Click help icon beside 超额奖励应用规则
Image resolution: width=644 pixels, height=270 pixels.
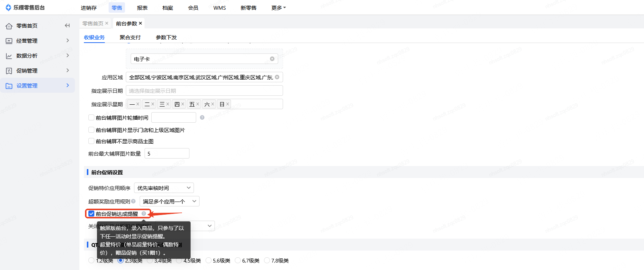point(133,201)
